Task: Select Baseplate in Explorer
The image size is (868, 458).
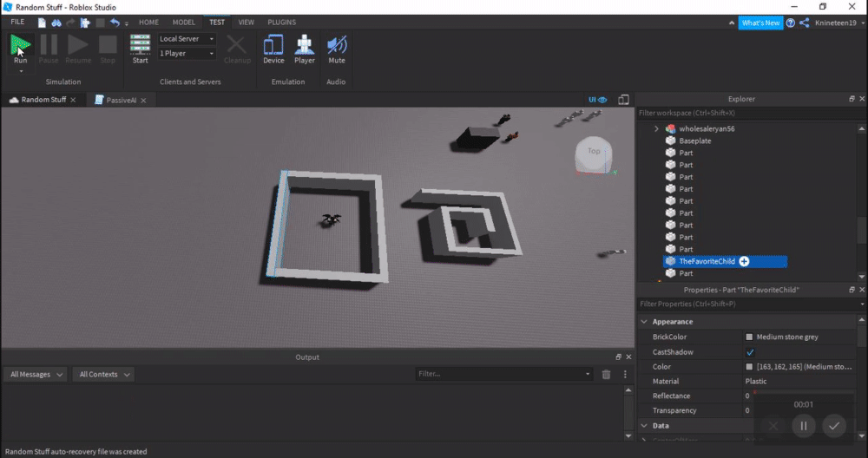Action: (694, 141)
